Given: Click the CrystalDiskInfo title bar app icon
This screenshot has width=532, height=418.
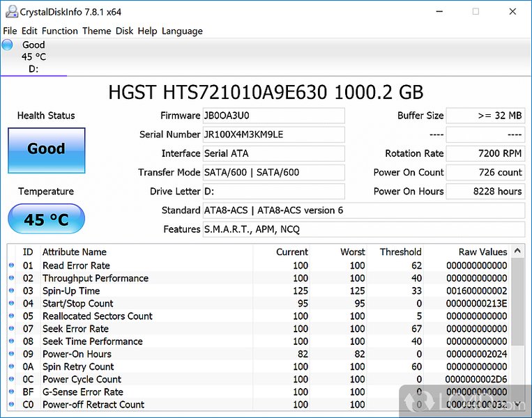Looking at the screenshot, I should pyautogui.click(x=11, y=12).
